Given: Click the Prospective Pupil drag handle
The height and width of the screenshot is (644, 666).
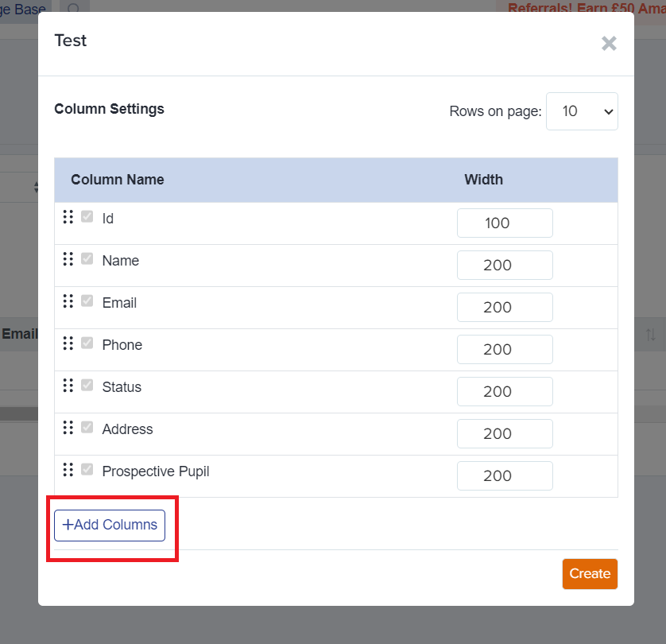Looking at the screenshot, I should (x=68, y=469).
